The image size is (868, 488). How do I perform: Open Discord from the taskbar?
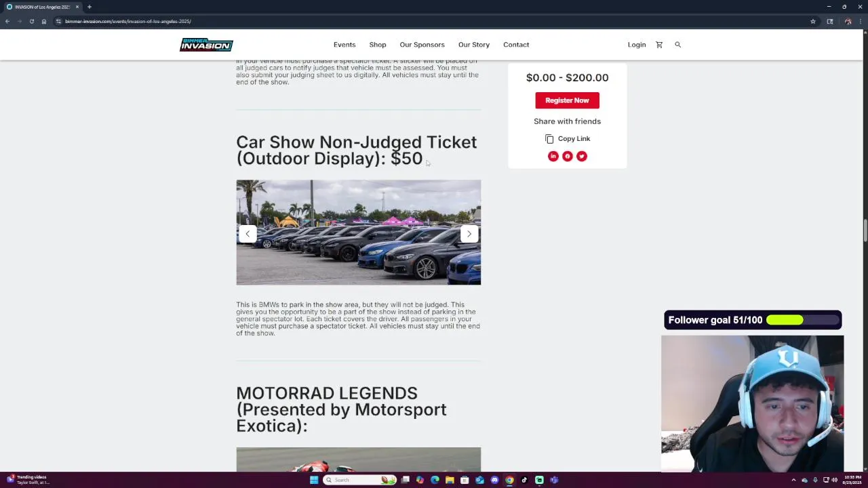[x=494, y=480]
